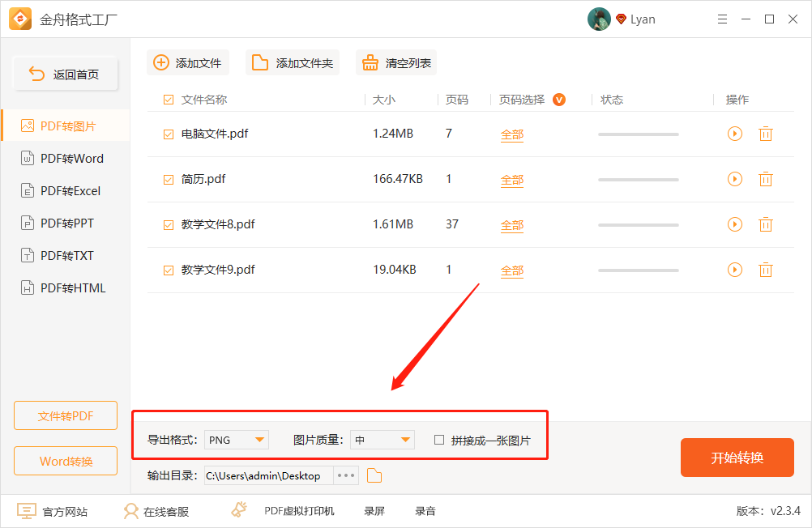Open the 图片质量 dropdown

pos(382,440)
